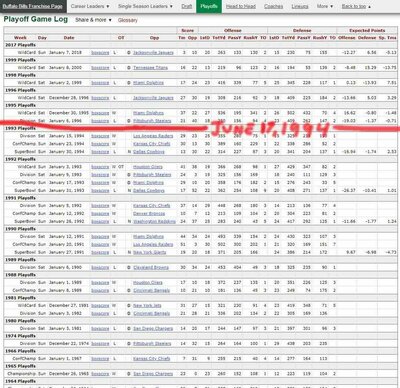The image size is (400, 388).
Task: Open boxscore for the December 22, 1974 game
Action: coord(100,344)
